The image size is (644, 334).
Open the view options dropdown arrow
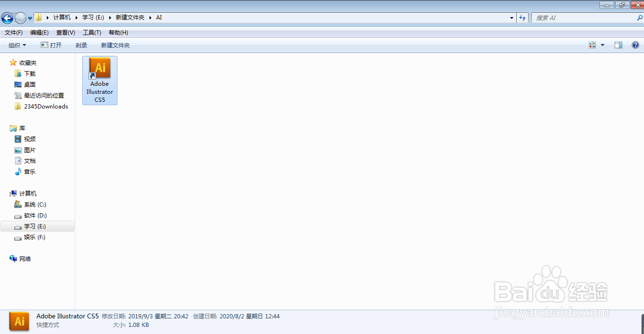[602, 45]
